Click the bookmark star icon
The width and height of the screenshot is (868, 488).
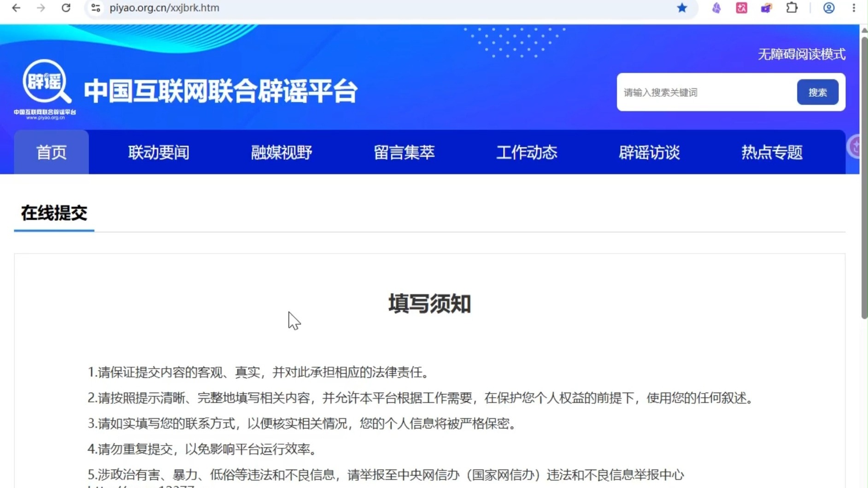point(682,8)
